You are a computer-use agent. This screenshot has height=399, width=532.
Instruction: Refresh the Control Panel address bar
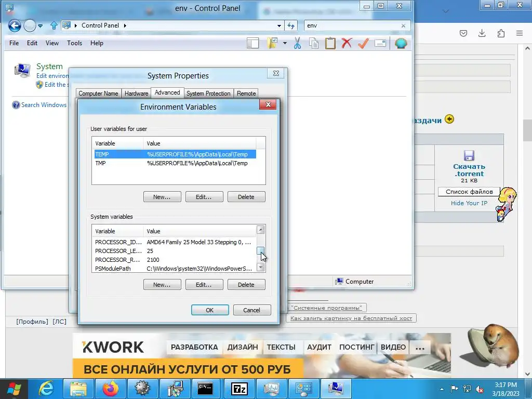(x=291, y=25)
